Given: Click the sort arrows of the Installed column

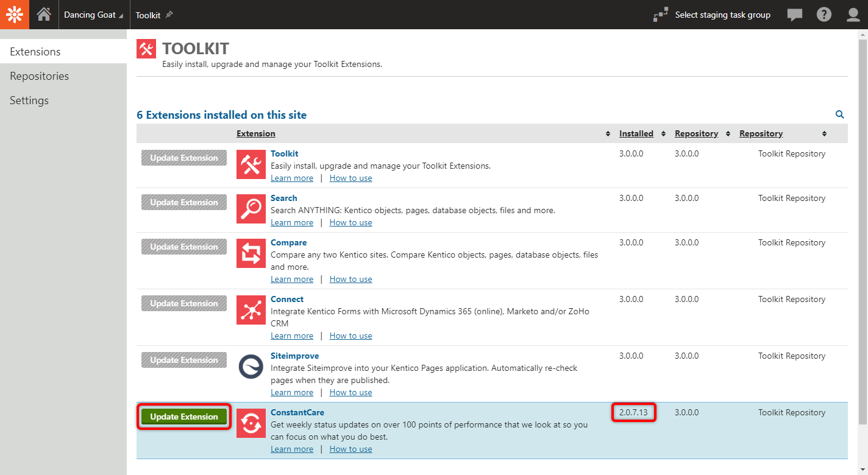Looking at the screenshot, I should click(x=663, y=134).
